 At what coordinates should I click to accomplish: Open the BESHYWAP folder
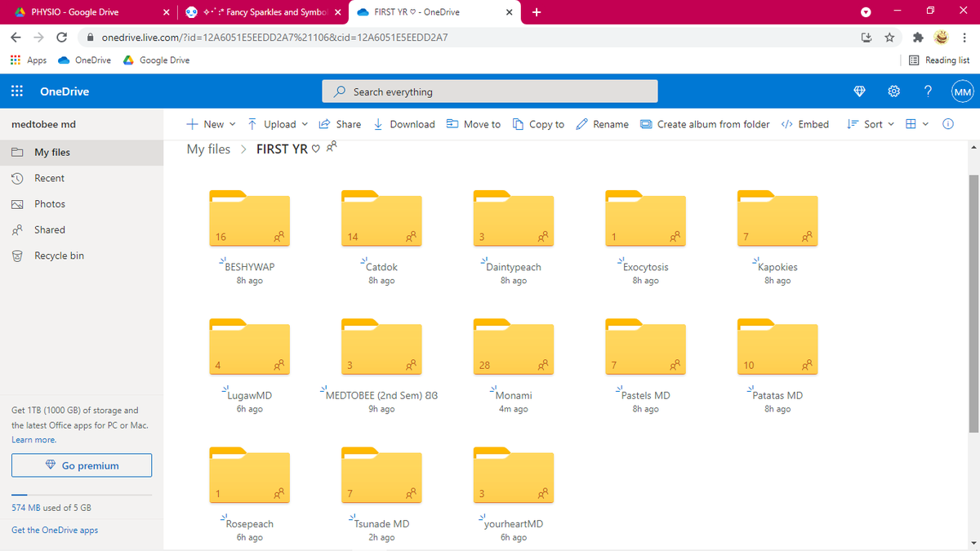(249, 219)
